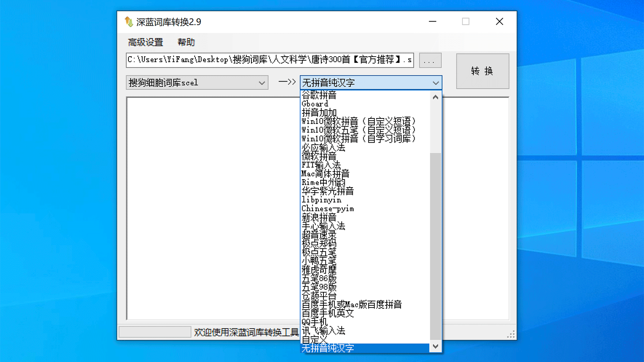Select 小鸭五笔 from the list
The width and height of the screenshot is (644, 362).
coord(365,261)
